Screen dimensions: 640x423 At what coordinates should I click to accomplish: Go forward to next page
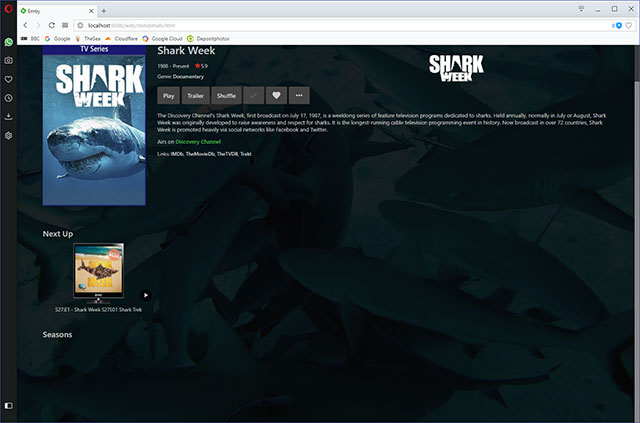coord(38,25)
